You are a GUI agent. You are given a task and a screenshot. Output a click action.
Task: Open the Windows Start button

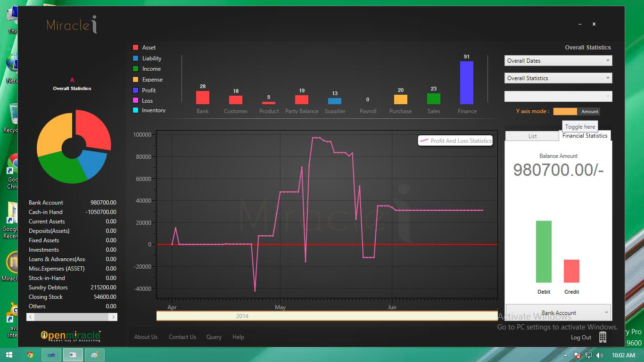(9, 355)
